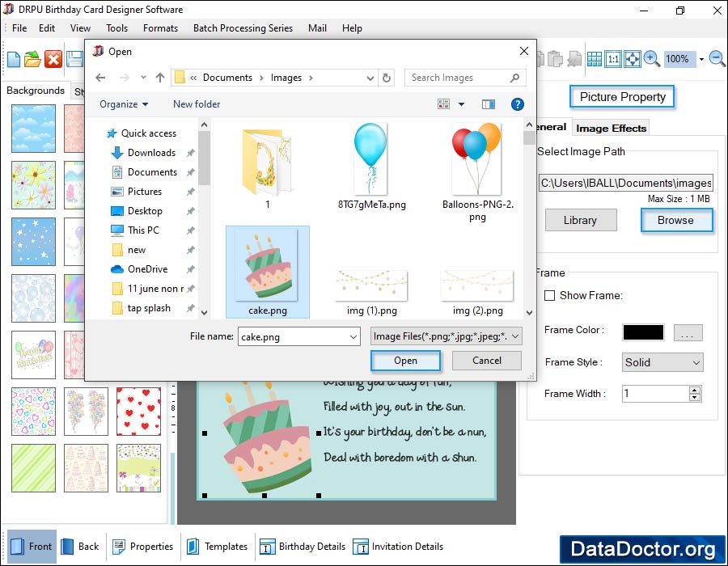Select Desktop in navigation pane

tap(145, 211)
